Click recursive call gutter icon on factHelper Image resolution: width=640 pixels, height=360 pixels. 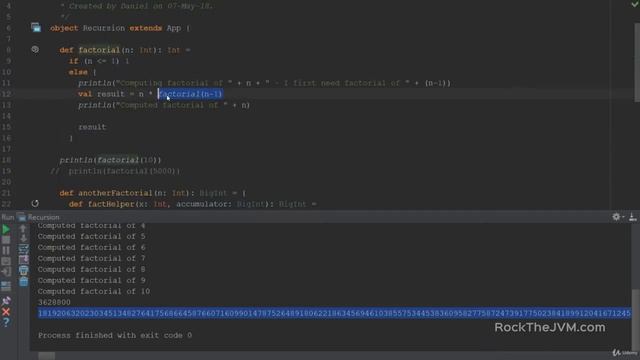35,203
